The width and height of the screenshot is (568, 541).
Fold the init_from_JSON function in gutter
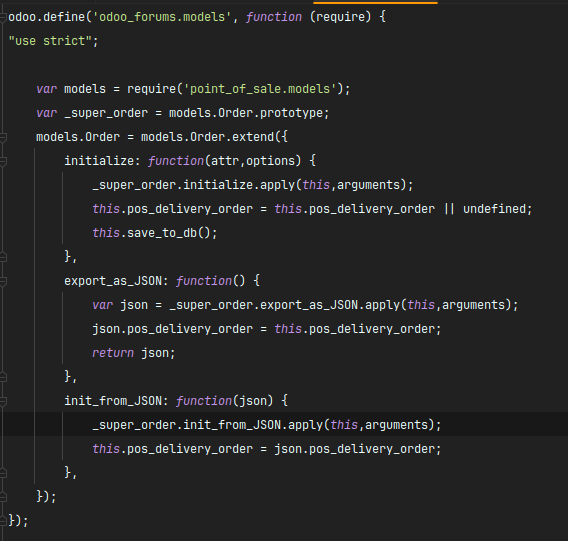pyautogui.click(x=3, y=401)
